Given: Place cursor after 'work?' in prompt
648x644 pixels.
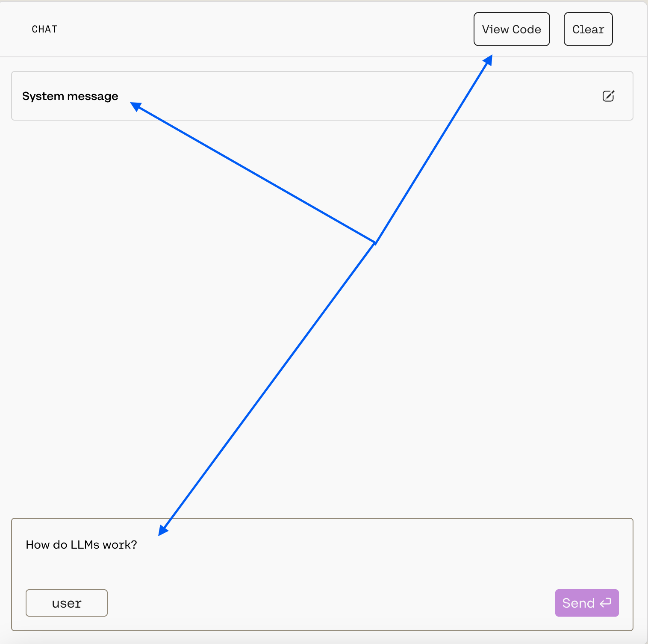Looking at the screenshot, I should click(x=138, y=545).
